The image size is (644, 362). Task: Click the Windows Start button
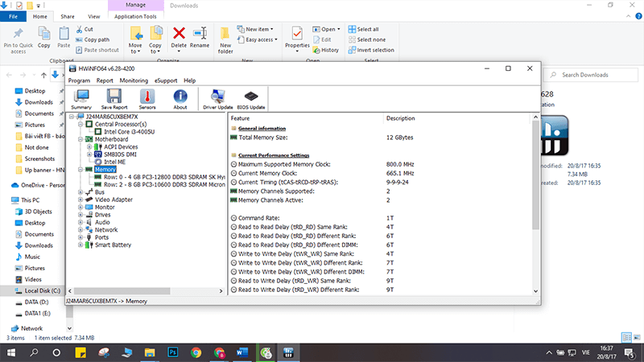pos(11,352)
